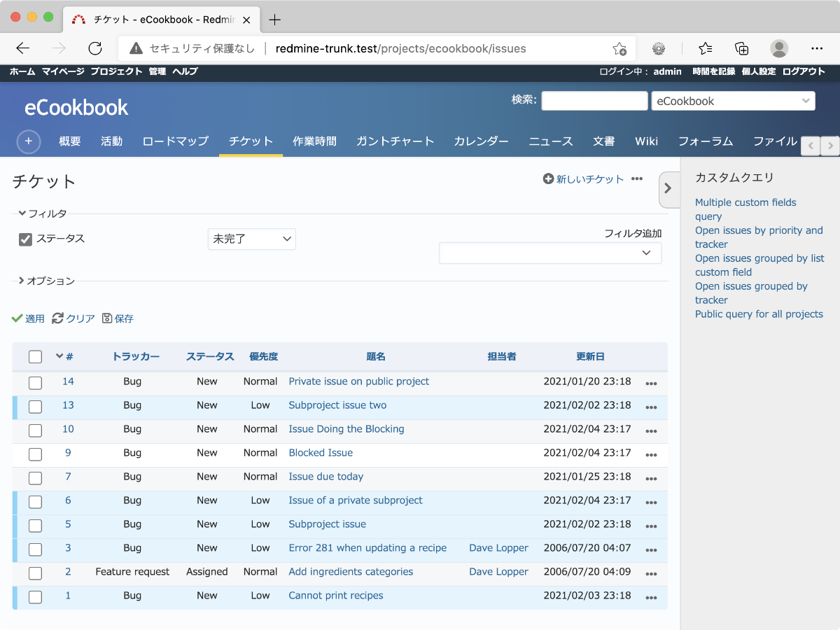Open the favorites list icon
The width and height of the screenshot is (840, 630).
coord(706,48)
